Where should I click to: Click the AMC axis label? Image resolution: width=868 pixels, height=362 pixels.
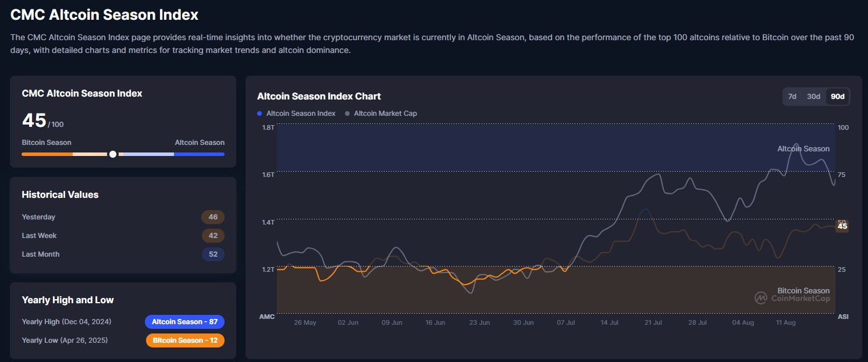click(x=266, y=317)
